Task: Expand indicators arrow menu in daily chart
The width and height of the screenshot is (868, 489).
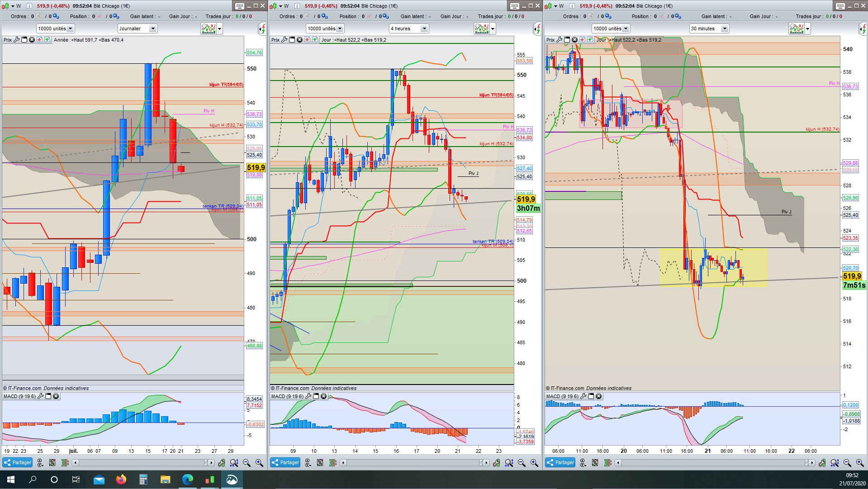Action: coord(220,28)
